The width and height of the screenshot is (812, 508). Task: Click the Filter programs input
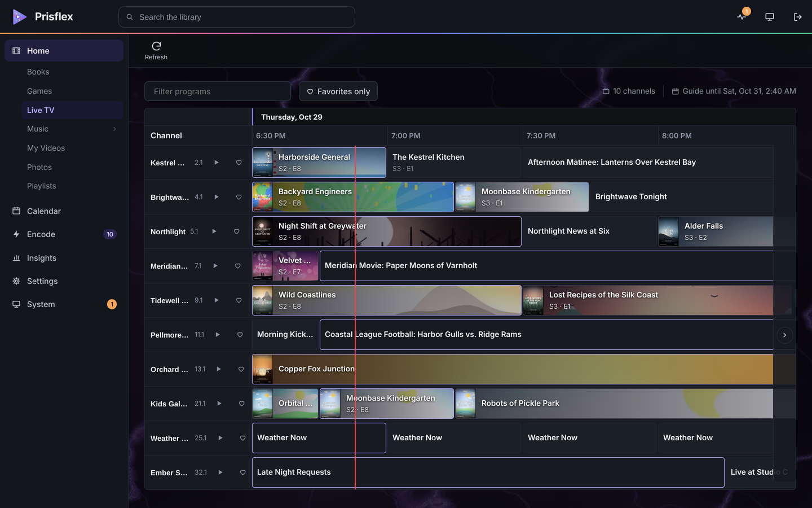[218, 91]
